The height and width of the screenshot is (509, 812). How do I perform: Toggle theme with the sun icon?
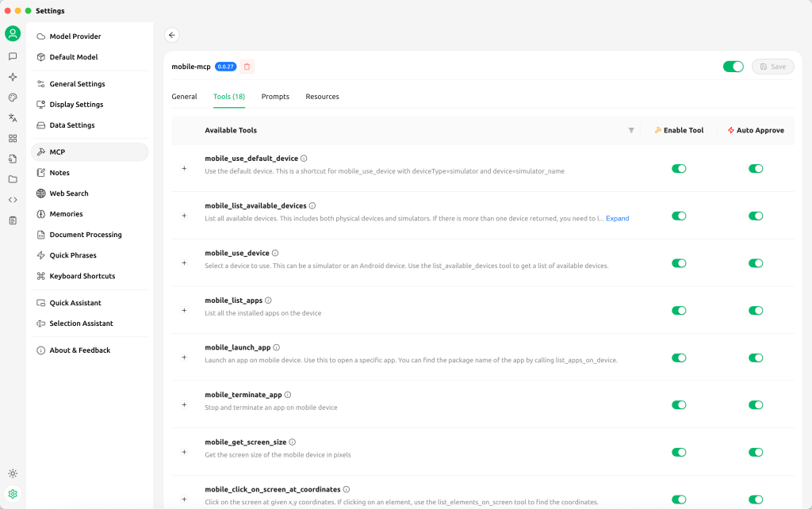coord(13,473)
